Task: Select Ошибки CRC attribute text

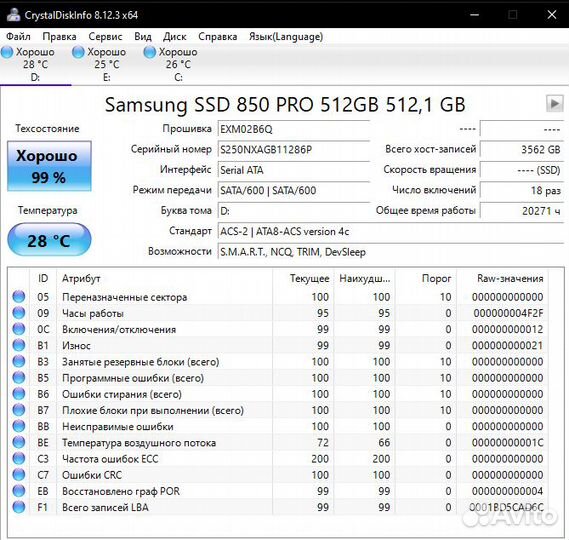Action: 92,475
